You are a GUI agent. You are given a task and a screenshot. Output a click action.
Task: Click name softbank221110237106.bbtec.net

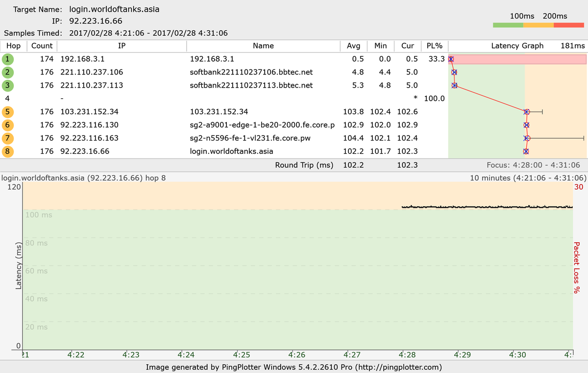[x=251, y=72]
